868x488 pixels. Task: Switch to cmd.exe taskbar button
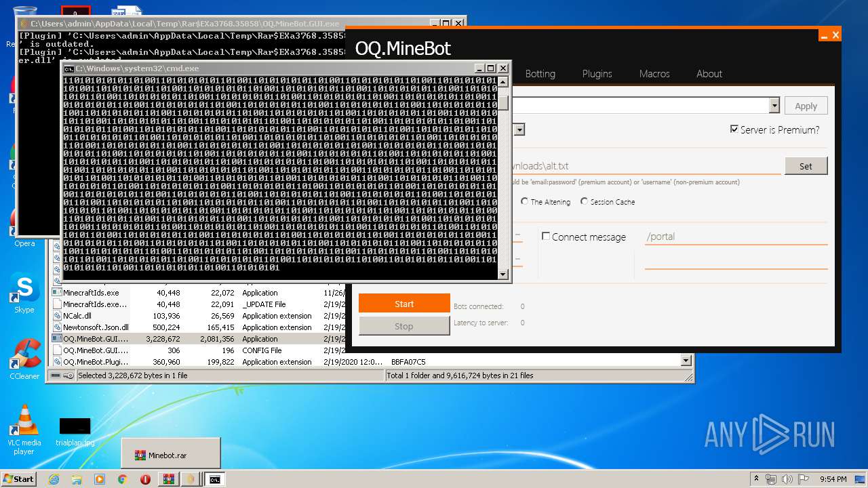click(x=215, y=479)
